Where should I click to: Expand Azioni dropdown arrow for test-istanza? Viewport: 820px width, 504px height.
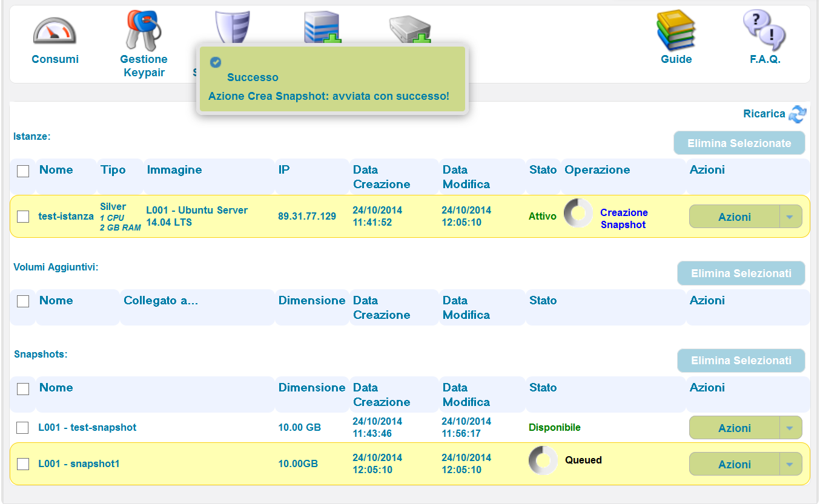pyautogui.click(x=790, y=217)
